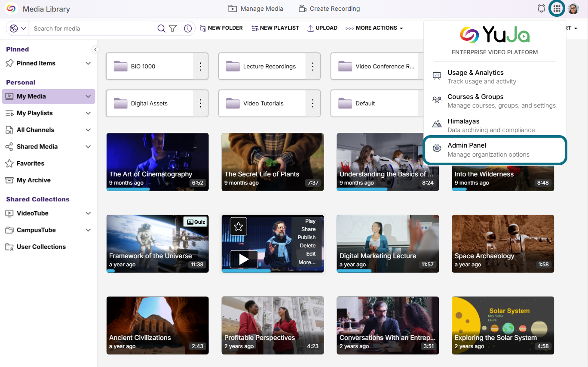Image resolution: width=588 pixels, height=367 pixels.
Task: Click the search info icon
Action: tap(188, 28)
